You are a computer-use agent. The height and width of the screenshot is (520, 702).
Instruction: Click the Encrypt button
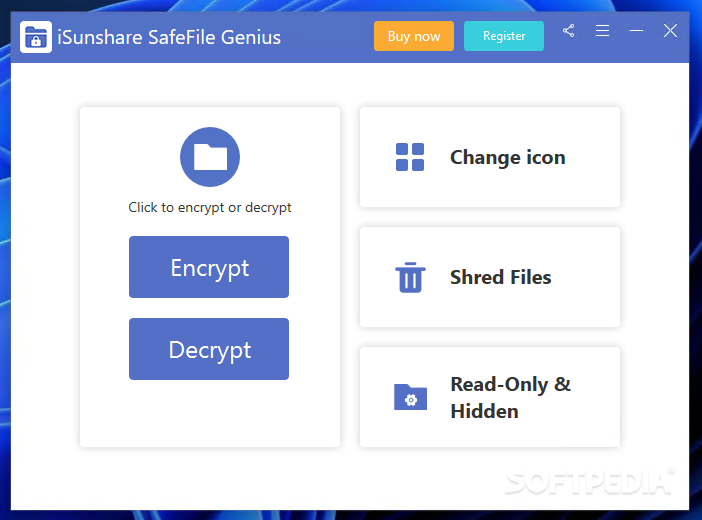209,267
